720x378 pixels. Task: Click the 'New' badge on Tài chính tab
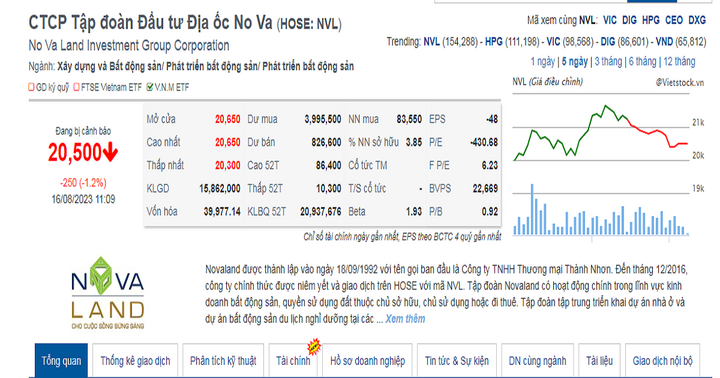click(x=314, y=347)
